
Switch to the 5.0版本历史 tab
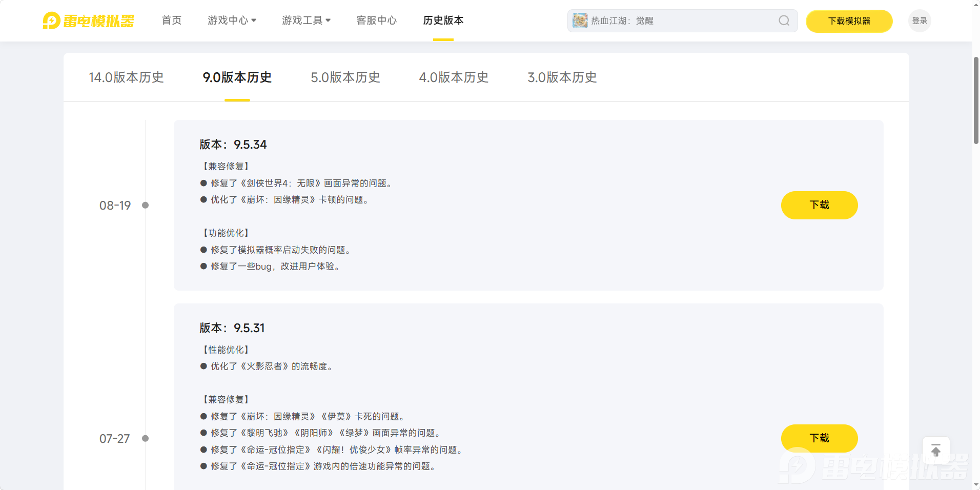pos(345,77)
